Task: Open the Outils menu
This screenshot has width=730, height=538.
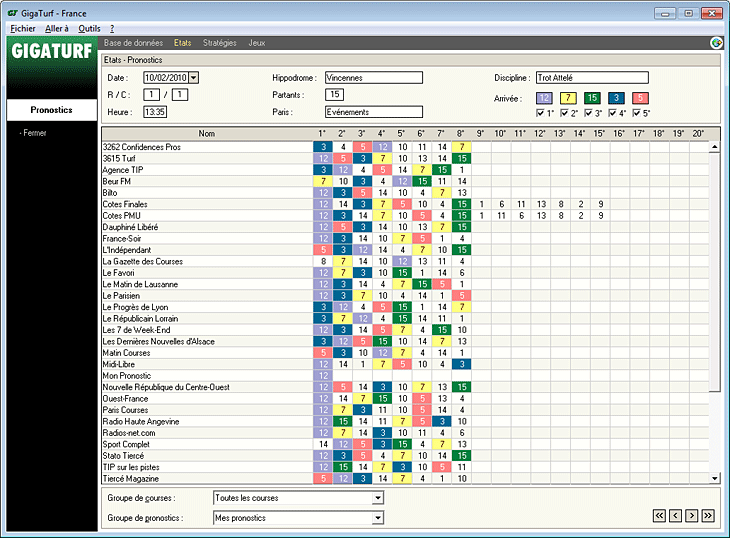Action: point(89,28)
